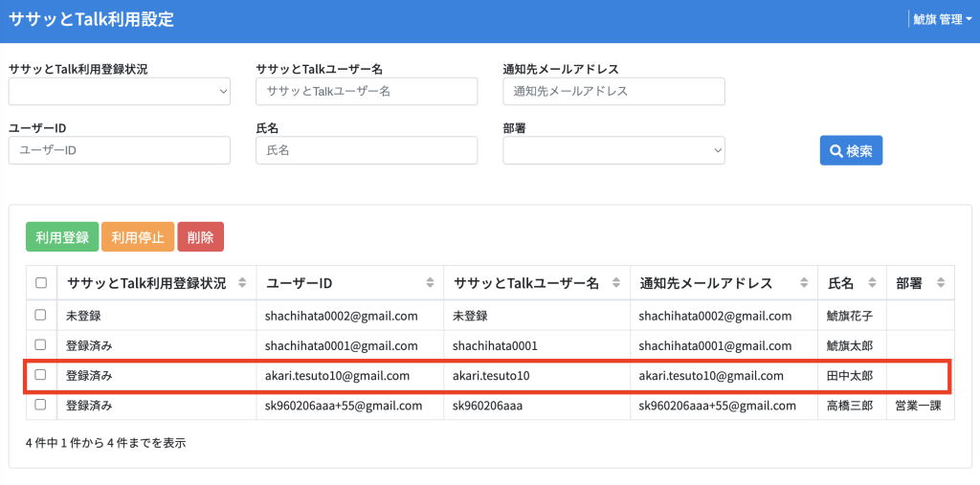The height and width of the screenshot is (485, 980).
Task: Click the 4 件中 1 件から 4 件までを表示 text
Action: (106, 444)
